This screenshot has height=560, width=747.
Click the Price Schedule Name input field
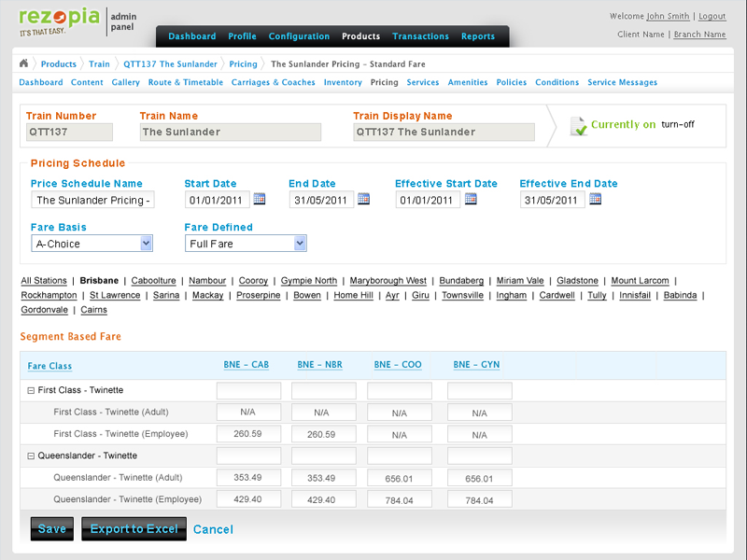(x=92, y=199)
